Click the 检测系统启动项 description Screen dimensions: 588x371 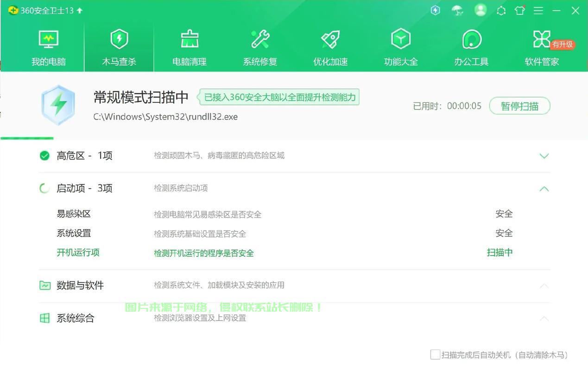click(x=181, y=188)
